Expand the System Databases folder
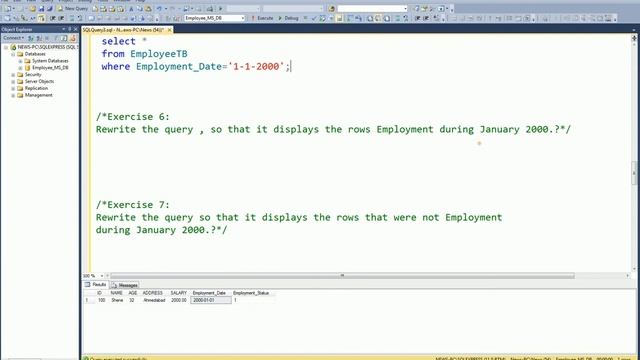This screenshot has width=640, height=360. pos(20,61)
